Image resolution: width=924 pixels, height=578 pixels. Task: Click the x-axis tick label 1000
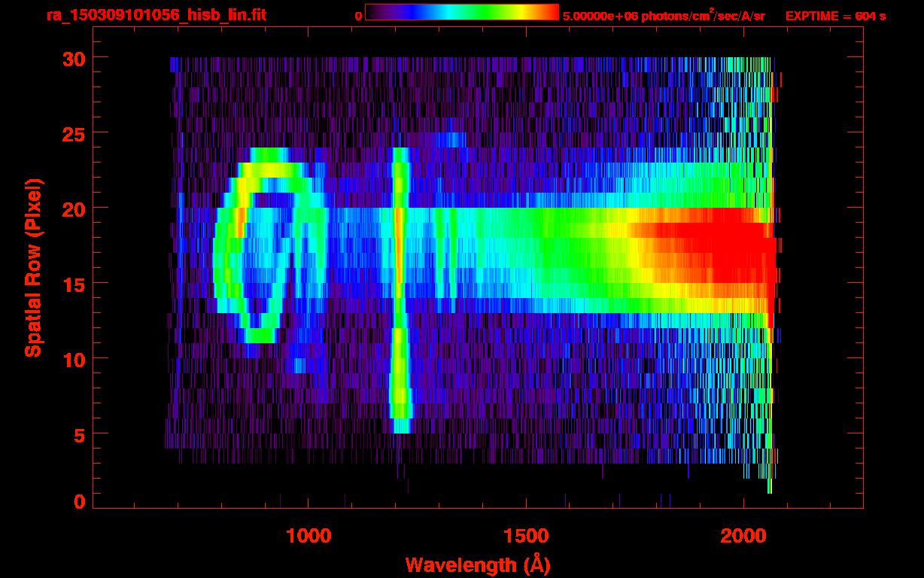click(x=308, y=535)
